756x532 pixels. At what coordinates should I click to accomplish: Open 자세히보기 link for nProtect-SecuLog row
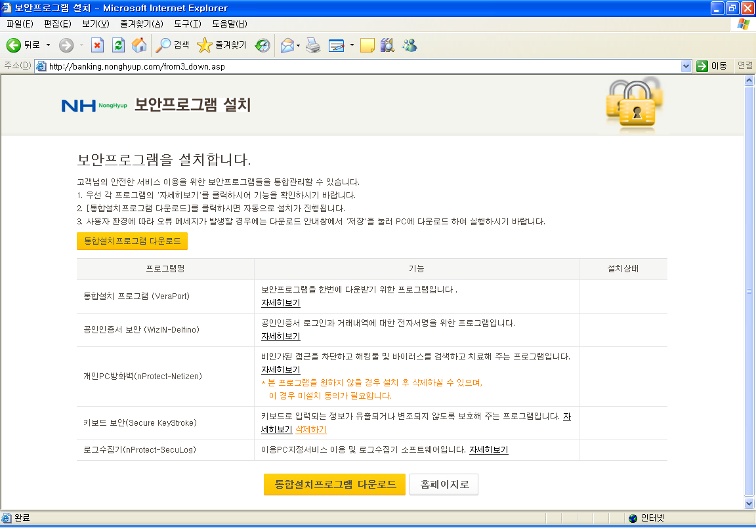coord(489,449)
